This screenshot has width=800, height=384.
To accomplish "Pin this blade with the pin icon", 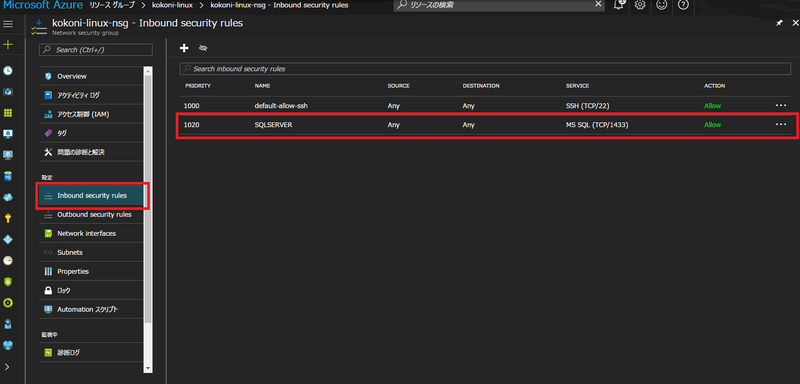I will point(779,23).
